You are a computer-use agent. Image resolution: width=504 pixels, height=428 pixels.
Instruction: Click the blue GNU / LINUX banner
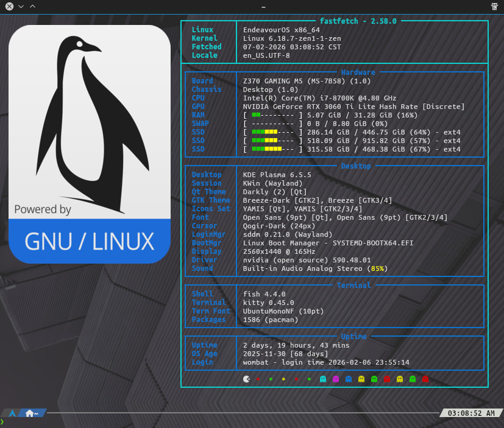pos(90,241)
